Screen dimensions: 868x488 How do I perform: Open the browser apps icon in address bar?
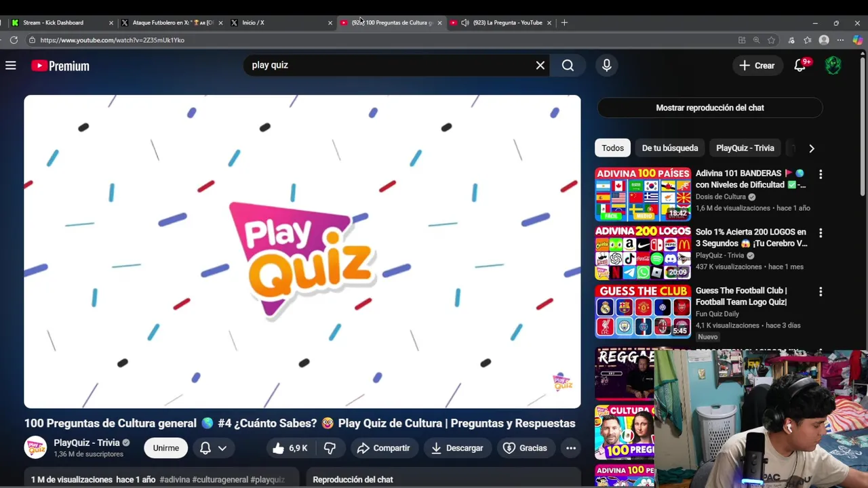point(742,40)
